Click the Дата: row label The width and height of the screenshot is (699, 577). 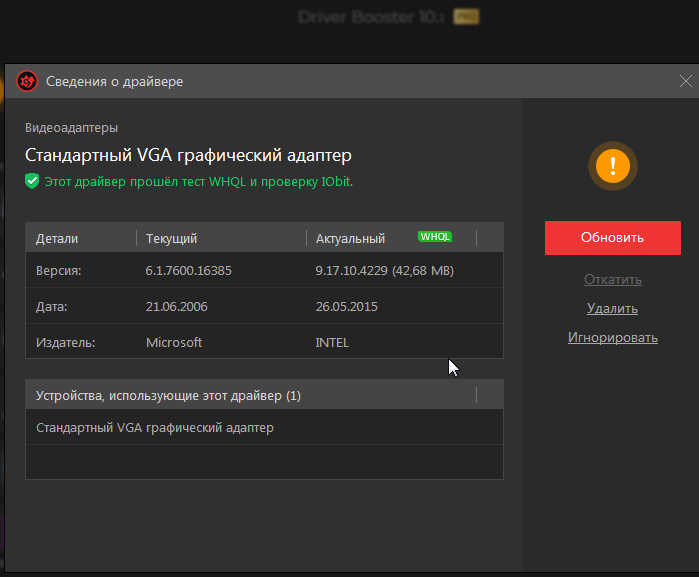tap(51, 306)
